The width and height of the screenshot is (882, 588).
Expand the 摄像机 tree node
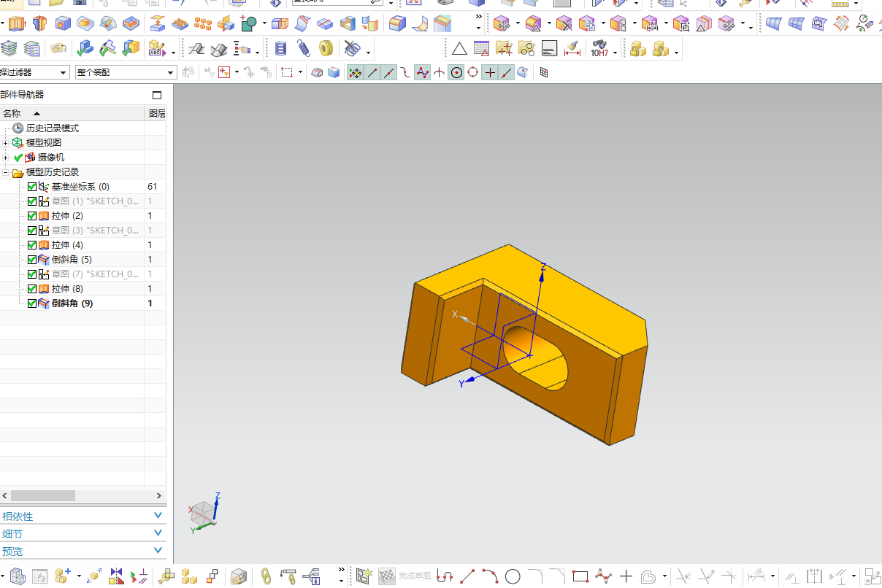[x=6, y=158]
